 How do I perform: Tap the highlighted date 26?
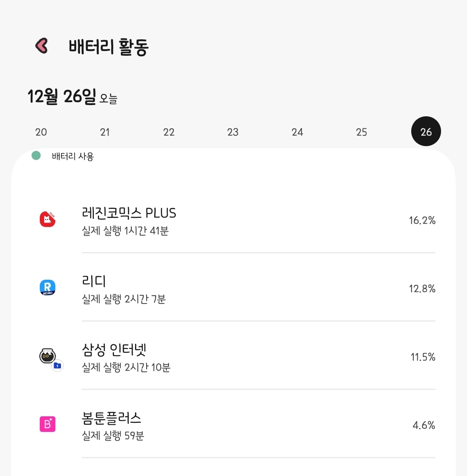(426, 131)
